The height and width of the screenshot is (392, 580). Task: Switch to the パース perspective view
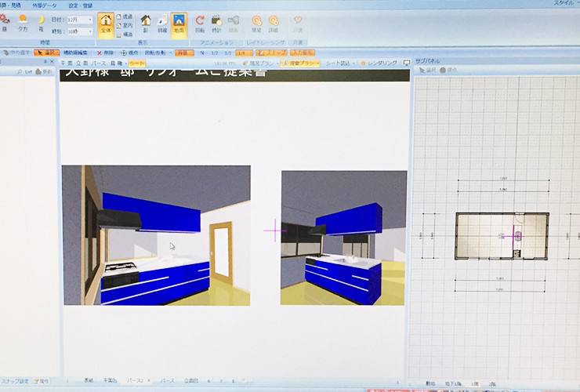[99, 64]
